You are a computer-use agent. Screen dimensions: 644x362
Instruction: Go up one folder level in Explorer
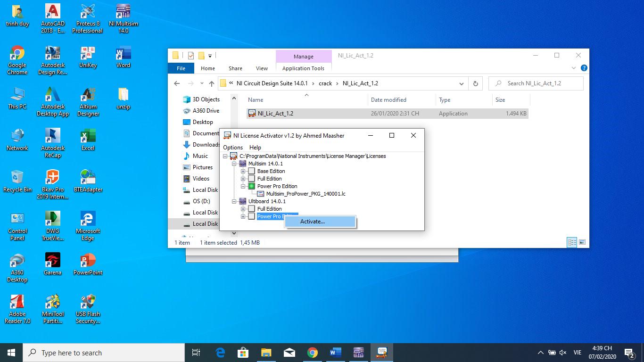tap(212, 83)
